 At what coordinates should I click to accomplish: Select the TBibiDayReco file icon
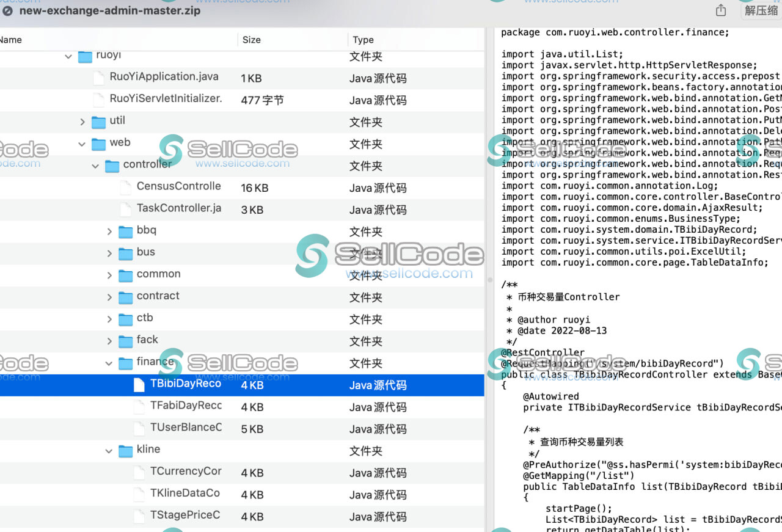[139, 385]
